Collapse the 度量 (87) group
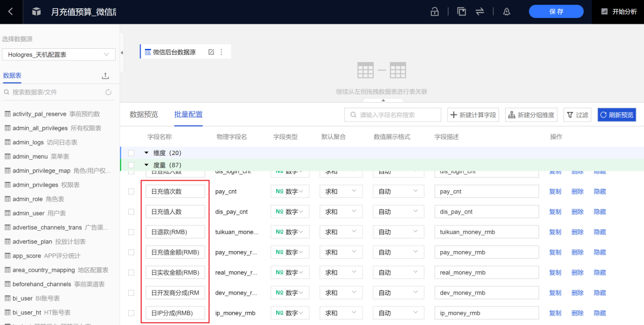The width and height of the screenshot is (644, 325). [x=147, y=165]
